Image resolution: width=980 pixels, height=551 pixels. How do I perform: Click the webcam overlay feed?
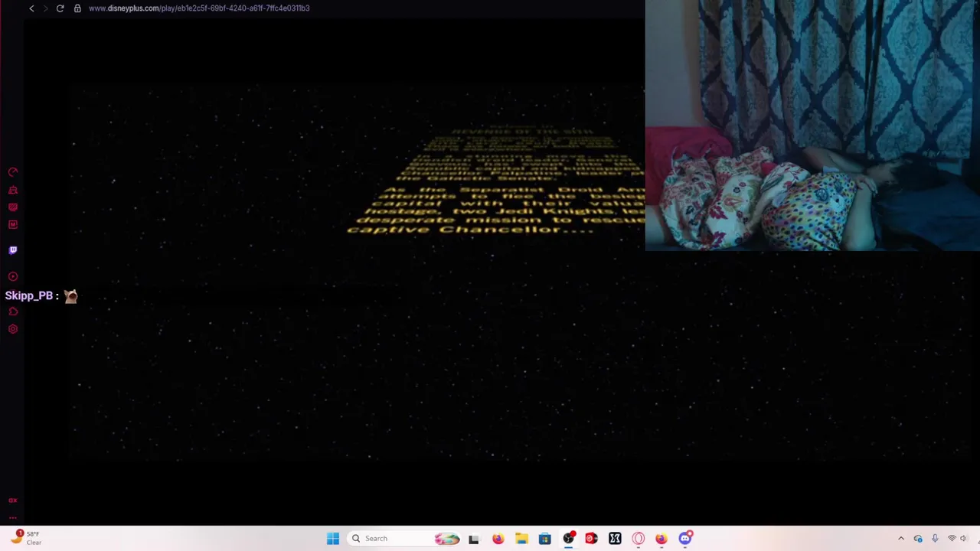click(x=812, y=126)
